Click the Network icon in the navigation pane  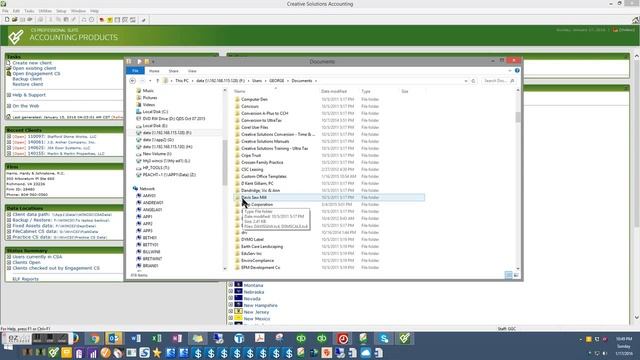click(135, 189)
